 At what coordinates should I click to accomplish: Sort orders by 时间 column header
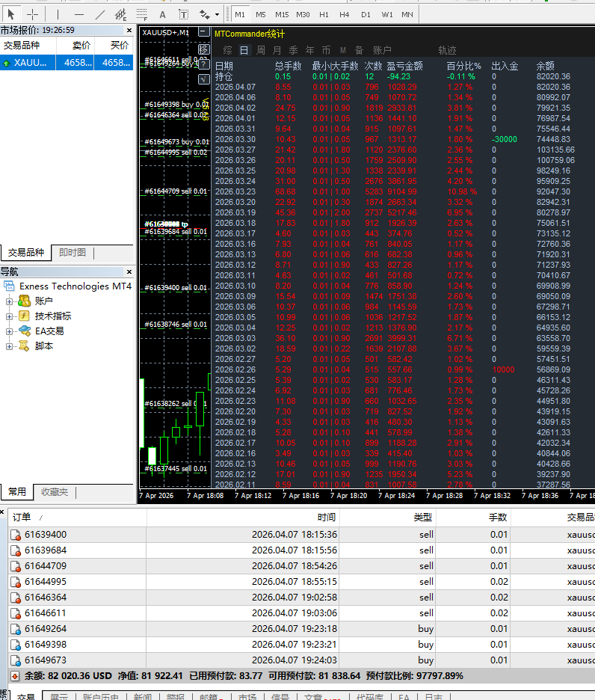(243, 517)
